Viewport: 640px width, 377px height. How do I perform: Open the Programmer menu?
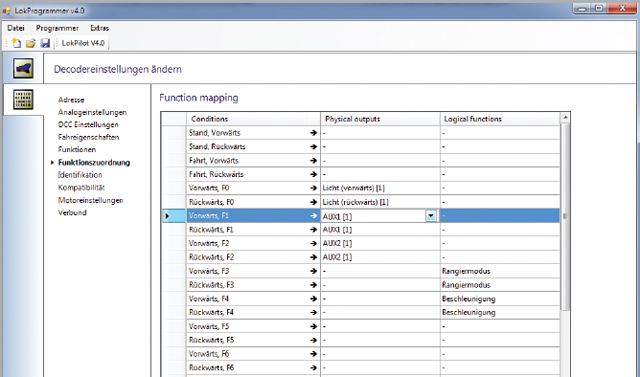(x=57, y=28)
